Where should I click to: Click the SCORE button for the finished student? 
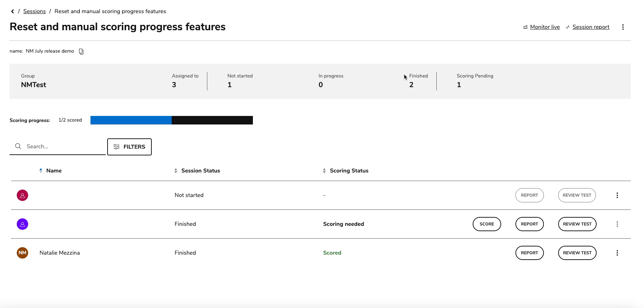(x=487, y=224)
